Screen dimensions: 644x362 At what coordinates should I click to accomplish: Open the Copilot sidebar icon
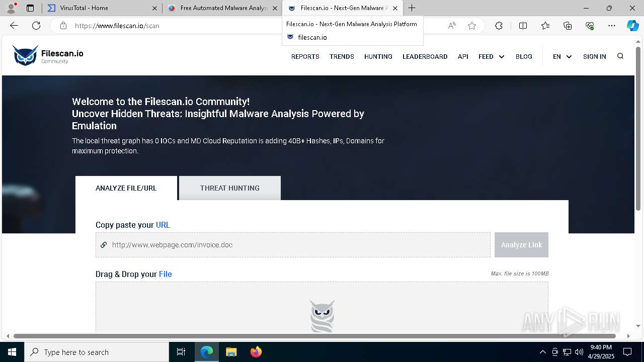(x=632, y=26)
